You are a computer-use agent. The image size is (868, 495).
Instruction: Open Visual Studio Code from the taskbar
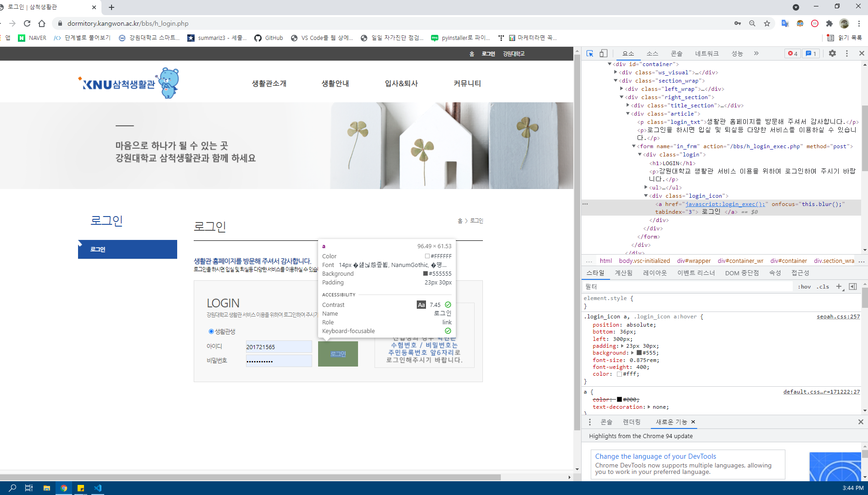point(98,488)
